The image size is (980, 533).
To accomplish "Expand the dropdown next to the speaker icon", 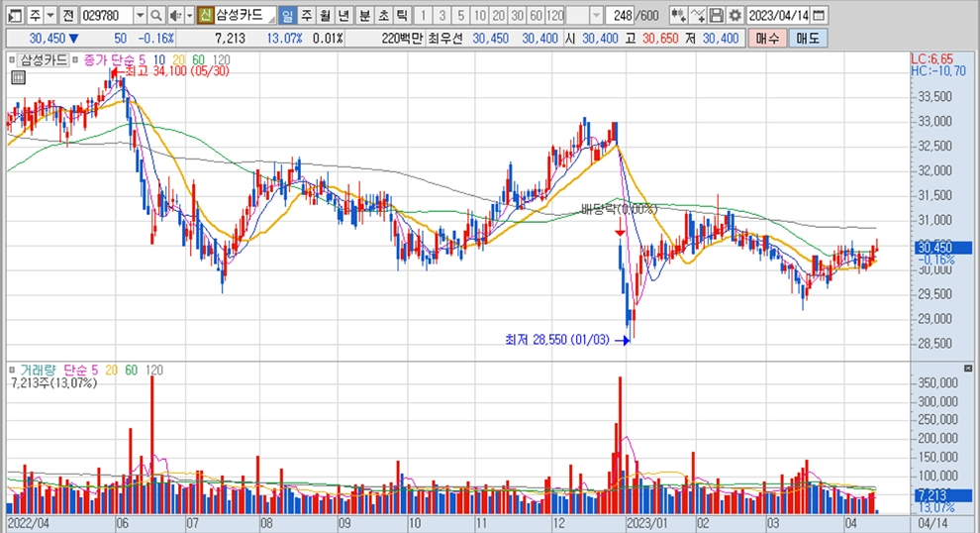I will [x=188, y=16].
